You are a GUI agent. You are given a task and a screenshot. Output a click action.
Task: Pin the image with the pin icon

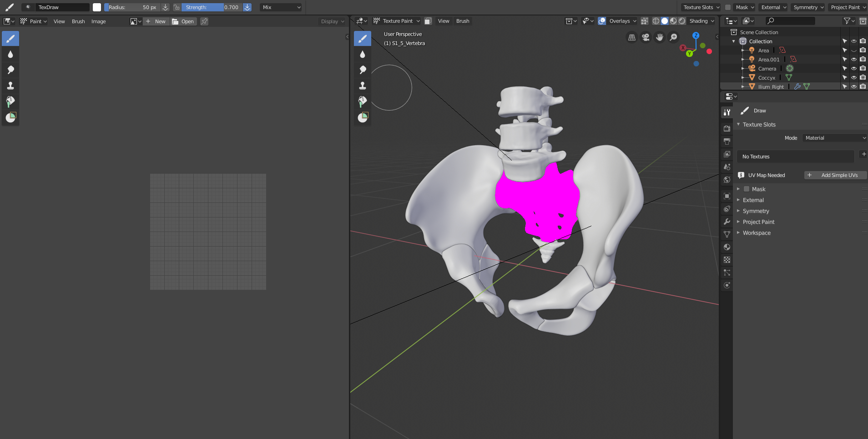[204, 21]
